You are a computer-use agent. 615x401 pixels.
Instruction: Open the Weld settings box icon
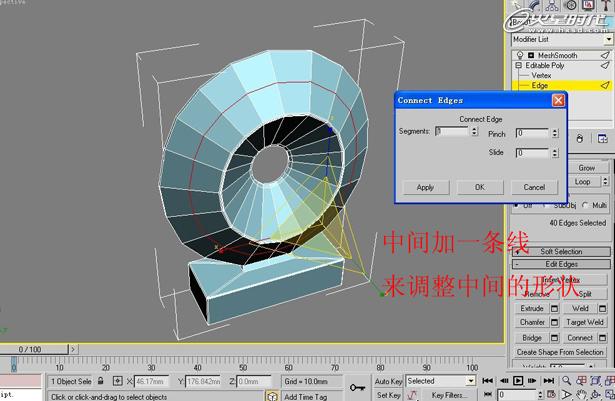pos(602,309)
